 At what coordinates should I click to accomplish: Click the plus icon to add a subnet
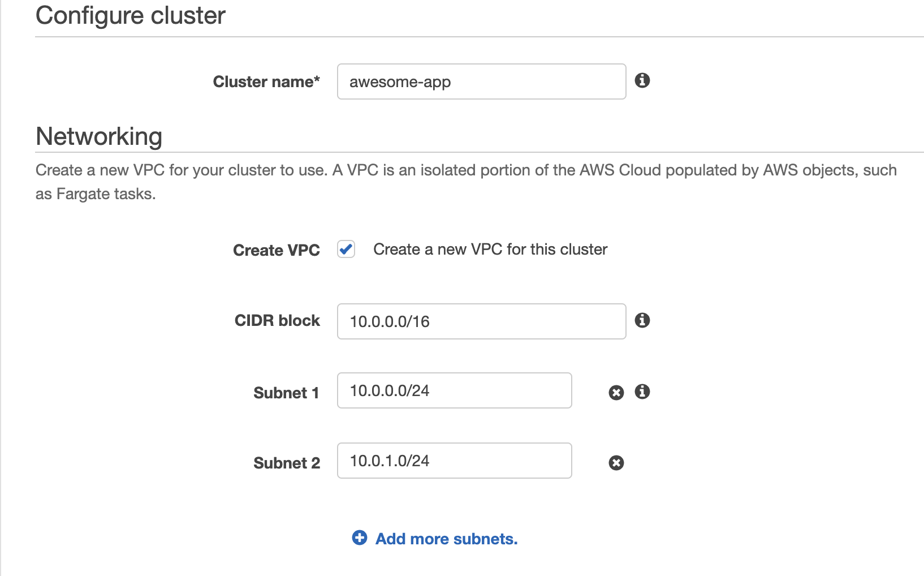coord(360,538)
